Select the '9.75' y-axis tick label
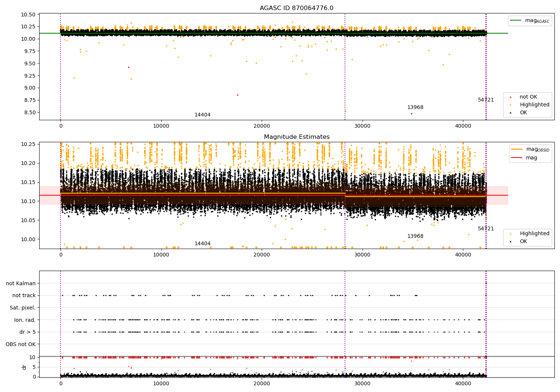This screenshot has height=392, width=560. (29, 52)
